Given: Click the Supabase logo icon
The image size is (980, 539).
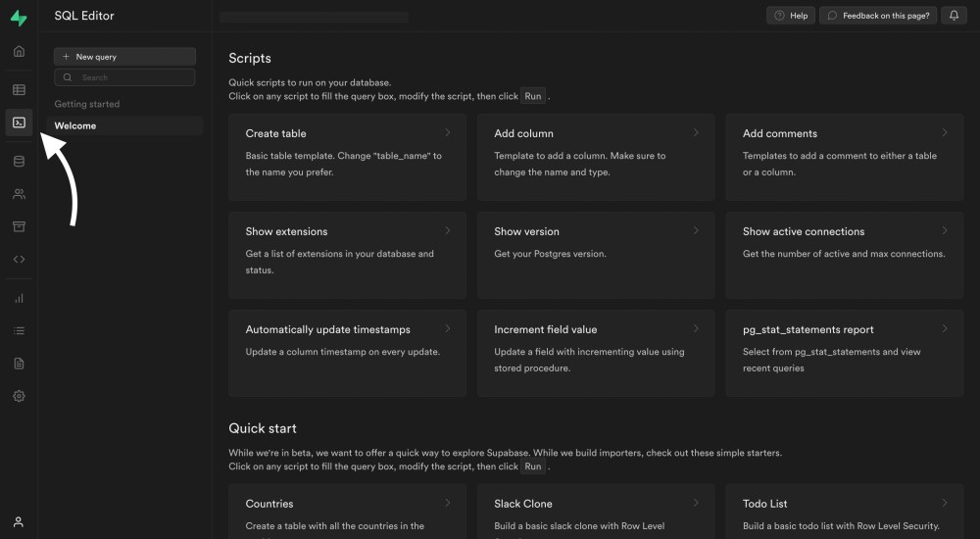Looking at the screenshot, I should [x=19, y=18].
